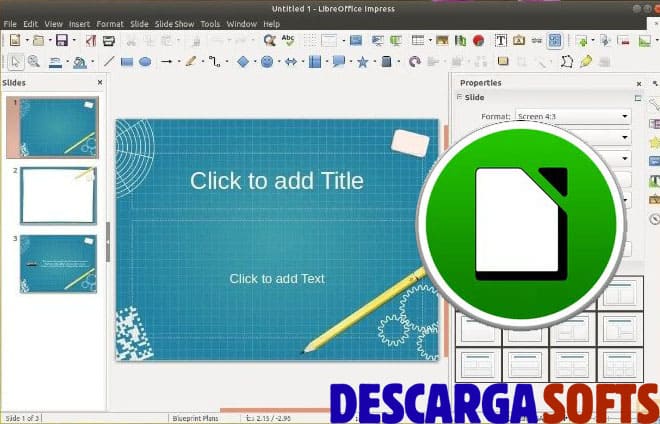Open the Table icon dropdown arrow
Screen dimensions: 660x424
(430, 40)
